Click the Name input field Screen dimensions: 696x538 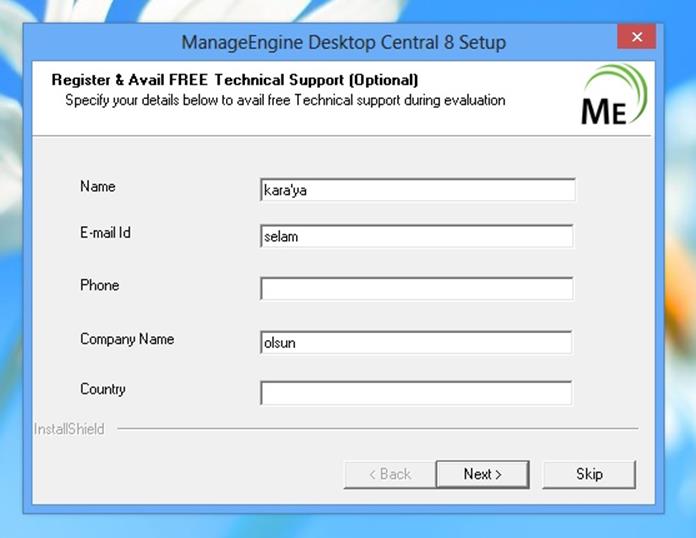(x=418, y=190)
